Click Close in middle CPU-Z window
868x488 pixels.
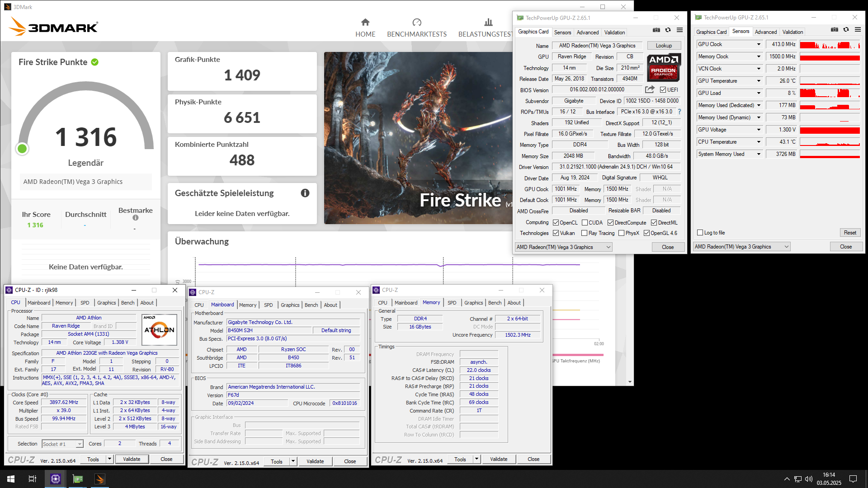(350, 461)
